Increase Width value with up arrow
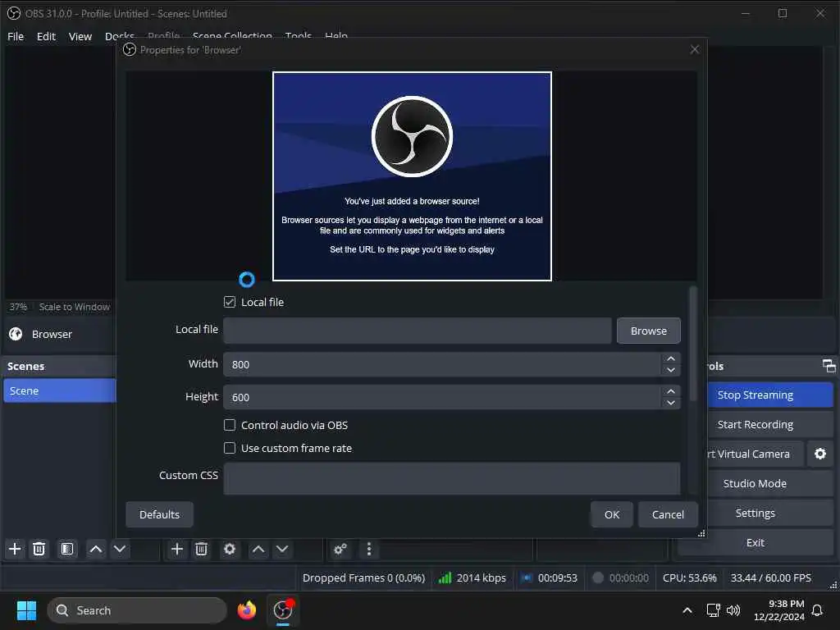 (671, 359)
